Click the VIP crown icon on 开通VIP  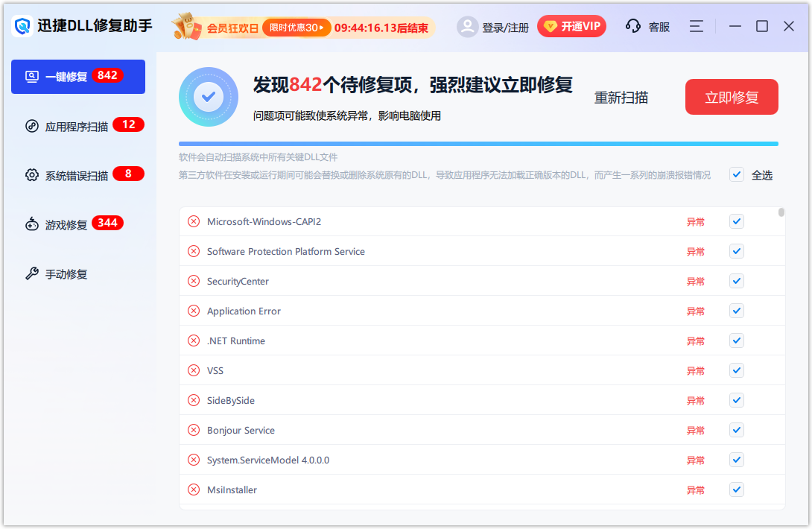(x=551, y=25)
